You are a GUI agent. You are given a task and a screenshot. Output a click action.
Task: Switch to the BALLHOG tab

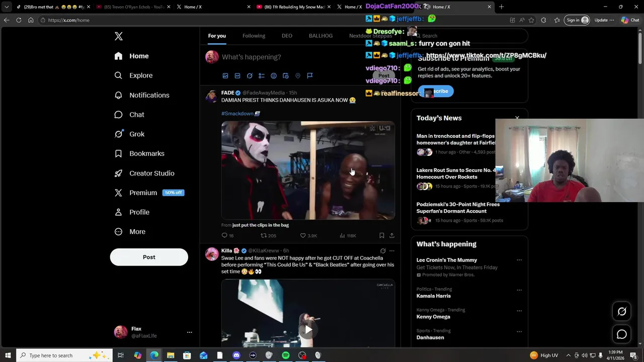pyautogui.click(x=320, y=36)
